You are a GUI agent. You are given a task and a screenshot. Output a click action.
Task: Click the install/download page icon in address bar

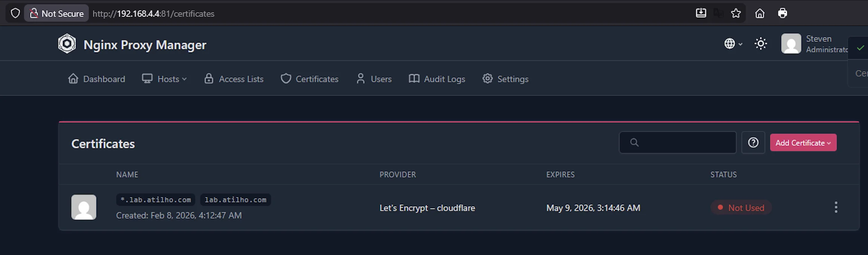[x=701, y=13]
